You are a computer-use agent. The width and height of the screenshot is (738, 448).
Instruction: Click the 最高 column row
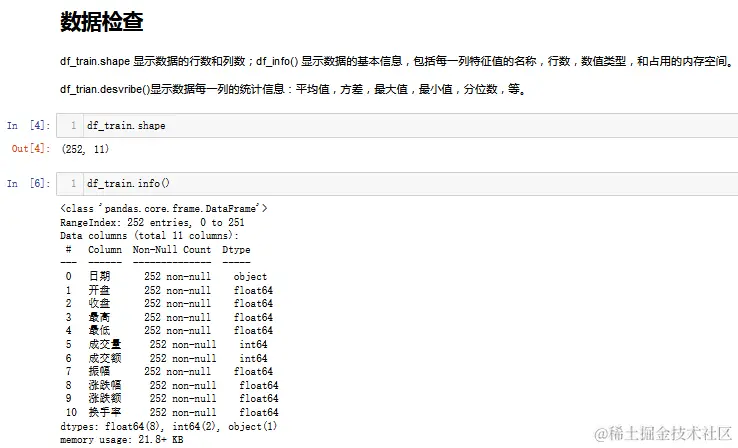(x=169, y=317)
